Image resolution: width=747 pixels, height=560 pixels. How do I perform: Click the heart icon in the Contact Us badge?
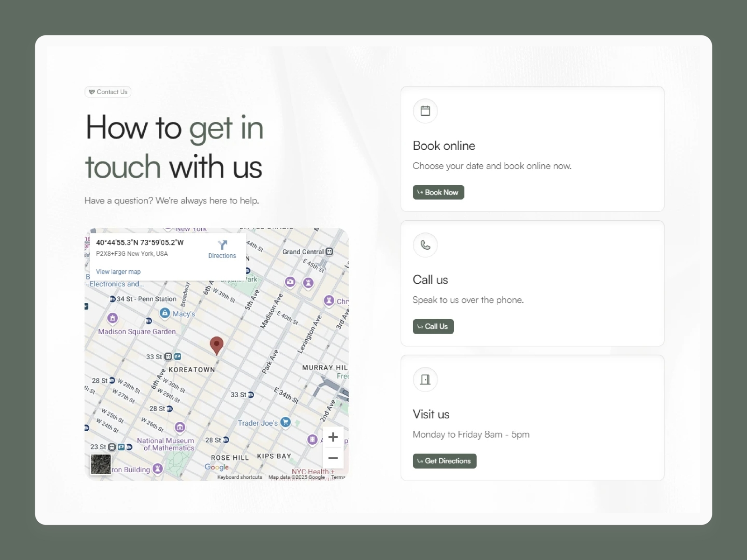(92, 92)
